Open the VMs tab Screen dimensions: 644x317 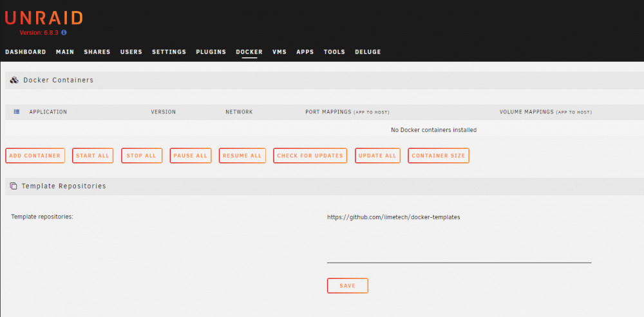tap(279, 52)
